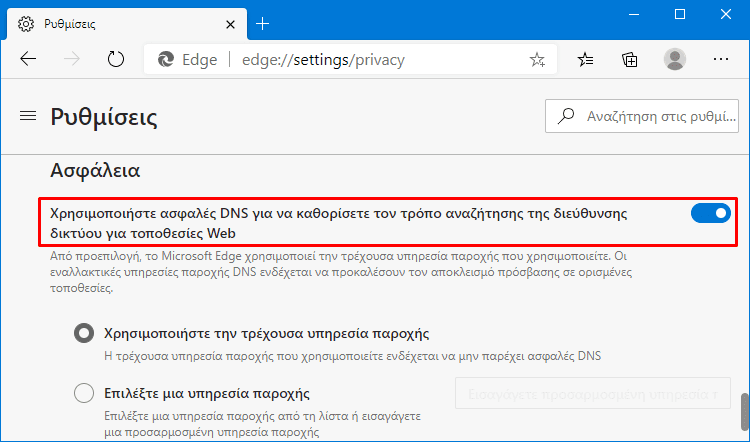This screenshot has height=442, width=750.
Task: Click the settings gear icon on tab
Action: [26, 24]
